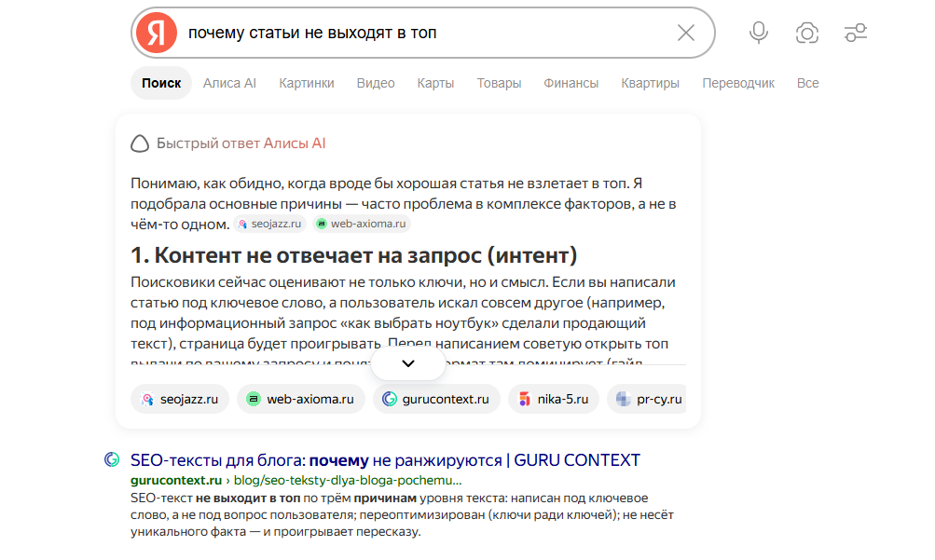This screenshot has width=935, height=560.
Task: Select the Поиск tab
Action: (161, 83)
